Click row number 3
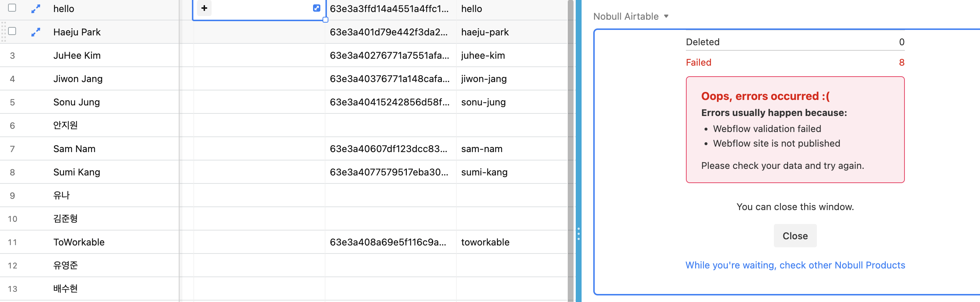This screenshot has width=980, height=302. 12,56
